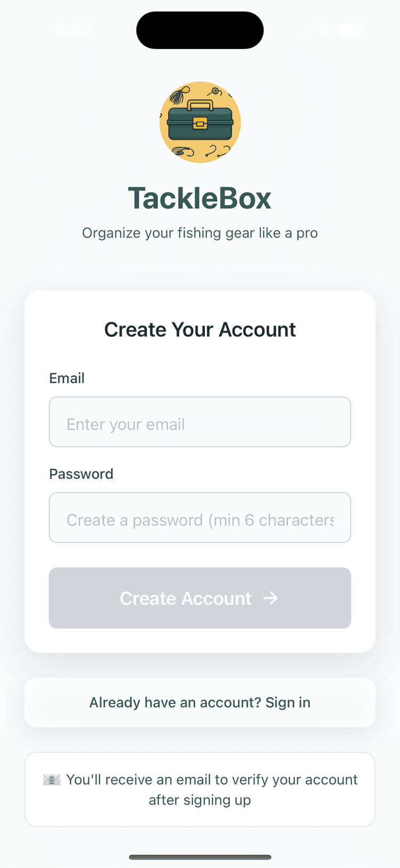The width and height of the screenshot is (400, 868).
Task: Click the envelope icon in verification notice
Action: point(52,780)
